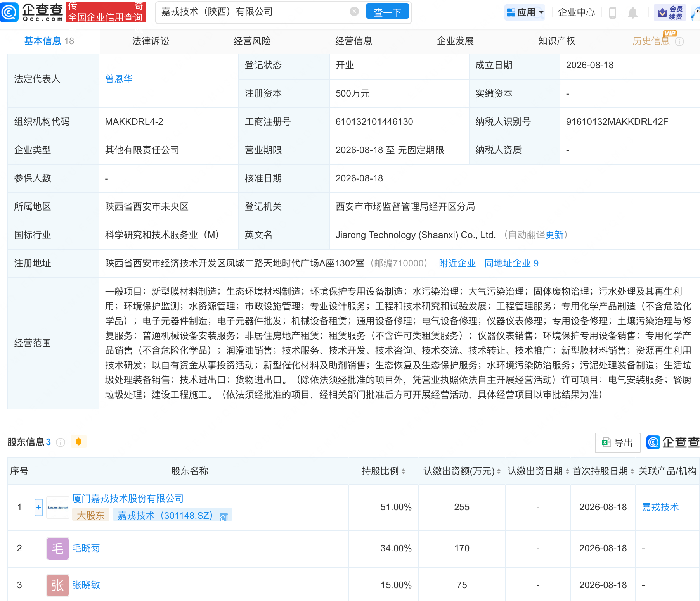
Task: Select registration number 610132101446130
Action: point(374,122)
